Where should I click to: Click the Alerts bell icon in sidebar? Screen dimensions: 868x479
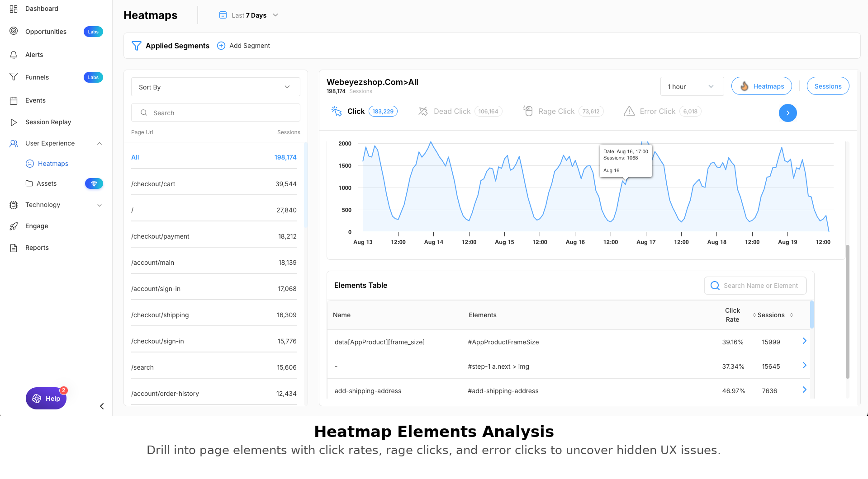pos(14,55)
